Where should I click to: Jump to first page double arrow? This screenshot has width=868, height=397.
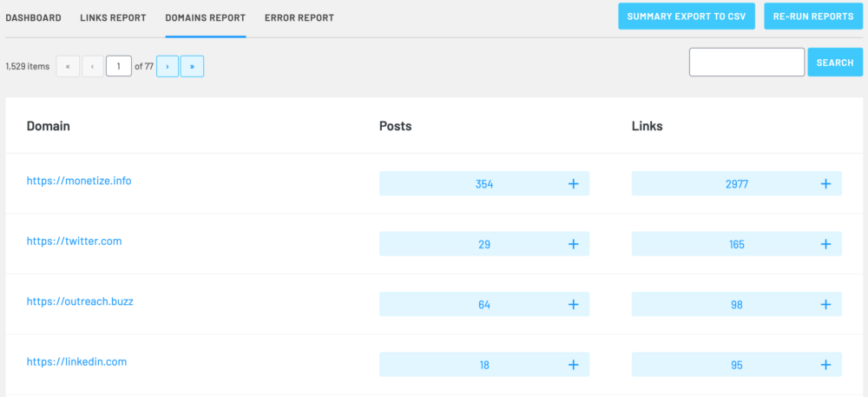tap(68, 66)
